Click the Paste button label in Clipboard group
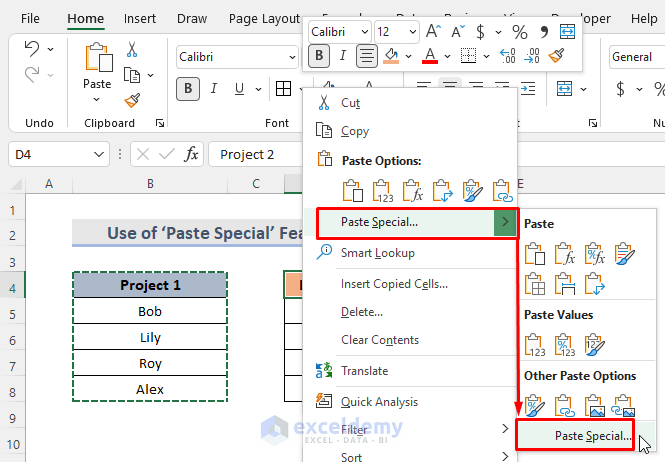 97,85
